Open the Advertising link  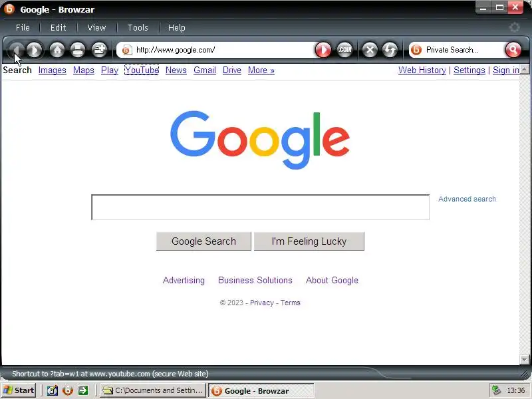coord(184,280)
